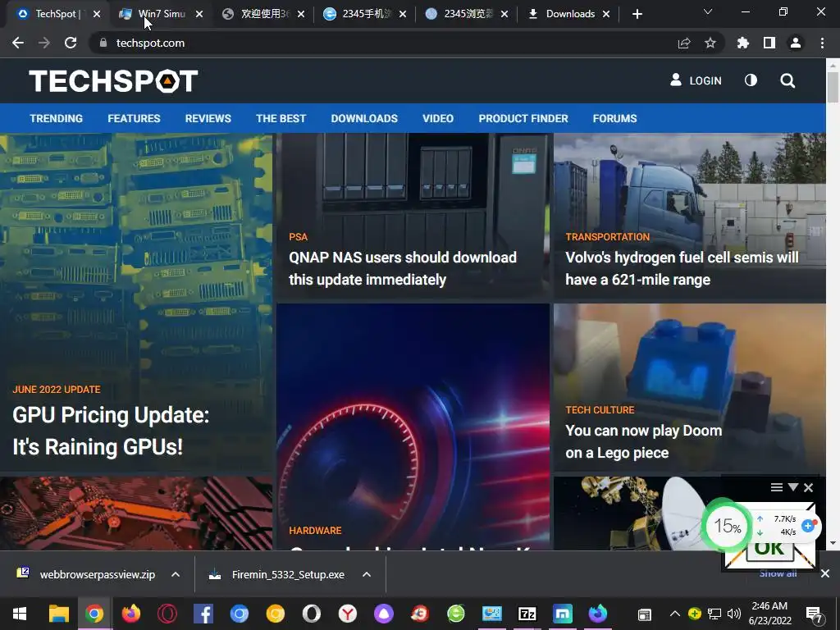The image size is (840, 630).
Task: Click the HARDWARE category label
Action: pos(315,531)
